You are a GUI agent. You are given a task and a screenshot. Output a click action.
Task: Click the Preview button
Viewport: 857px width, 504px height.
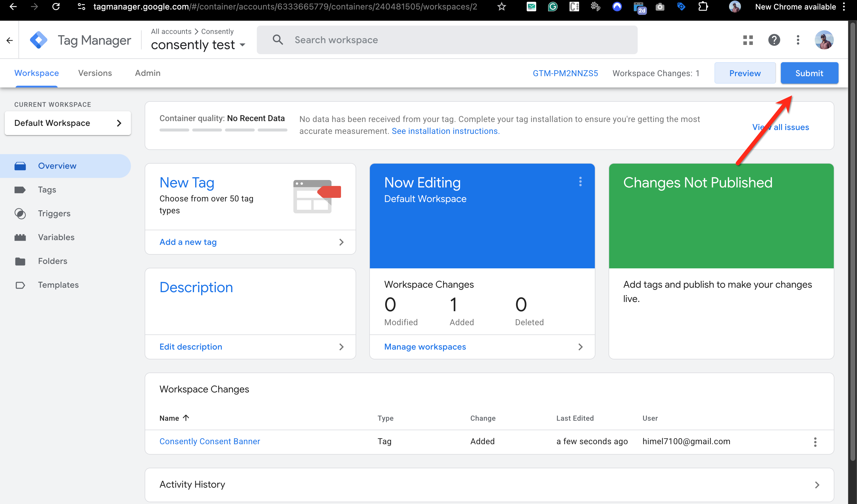pos(745,73)
